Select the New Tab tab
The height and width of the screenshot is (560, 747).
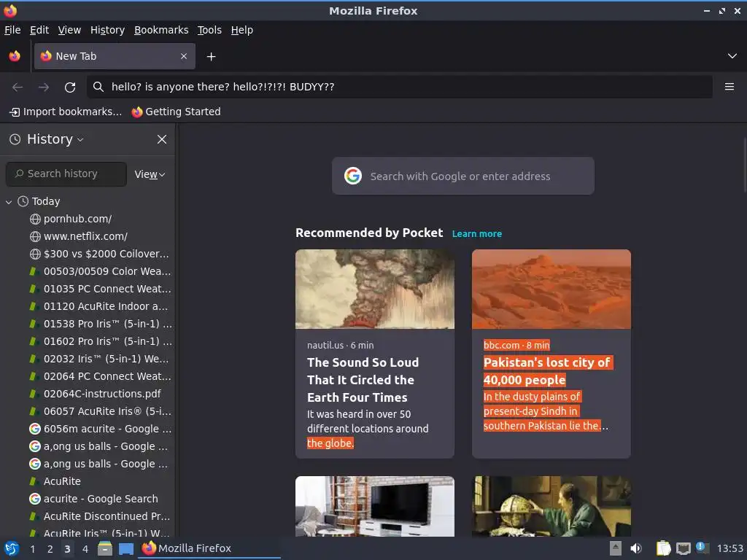115,56
